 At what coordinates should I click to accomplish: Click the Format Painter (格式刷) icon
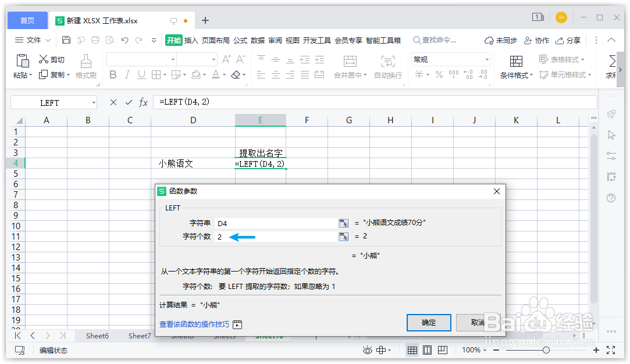click(x=85, y=65)
